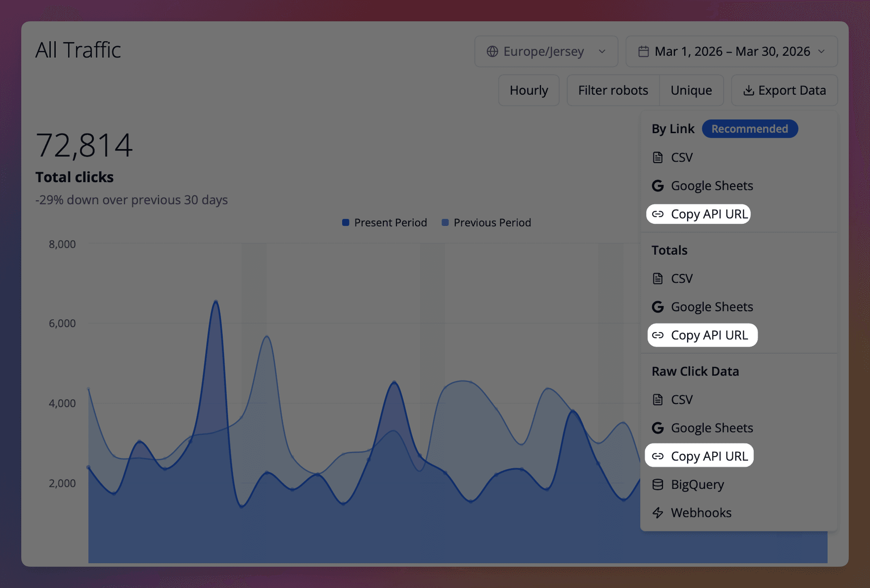Click the Webhooks lightning bolt icon
This screenshot has height=588, width=870.
pyautogui.click(x=658, y=513)
